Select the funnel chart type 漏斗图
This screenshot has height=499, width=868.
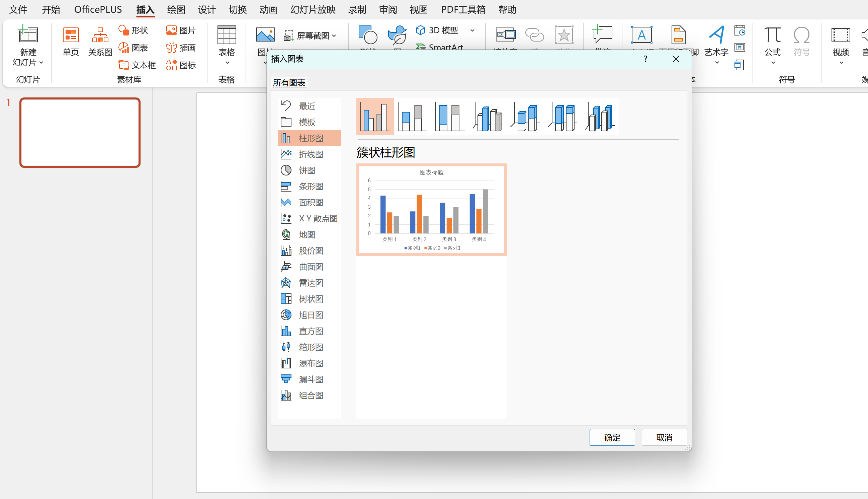[311, 379]
